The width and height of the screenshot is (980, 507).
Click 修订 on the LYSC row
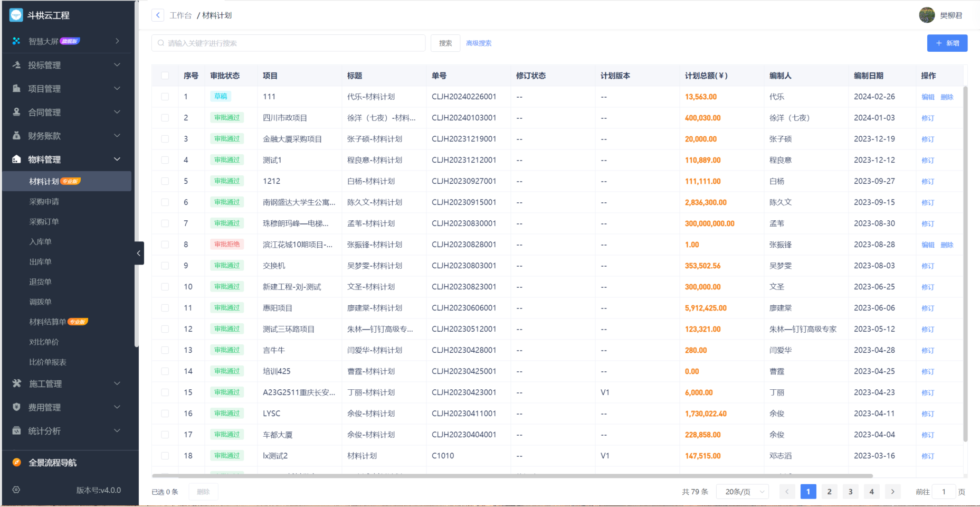[927, 414]
